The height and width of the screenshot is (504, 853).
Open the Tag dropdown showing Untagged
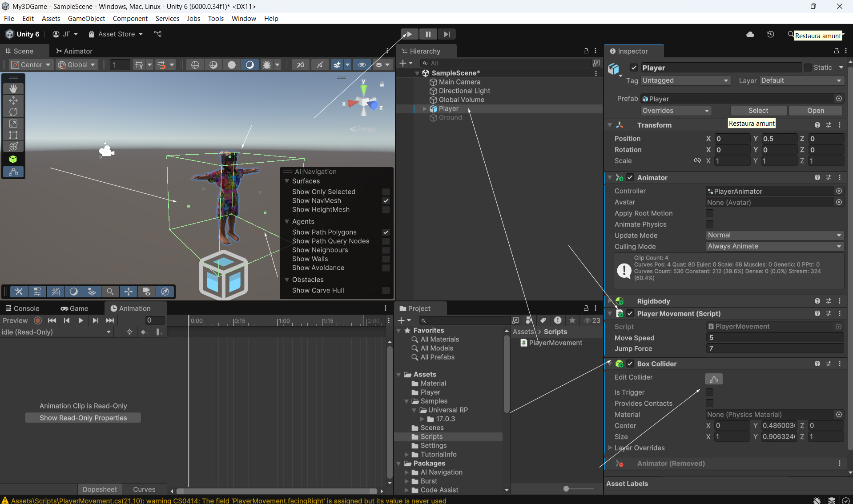coord(685,80)
